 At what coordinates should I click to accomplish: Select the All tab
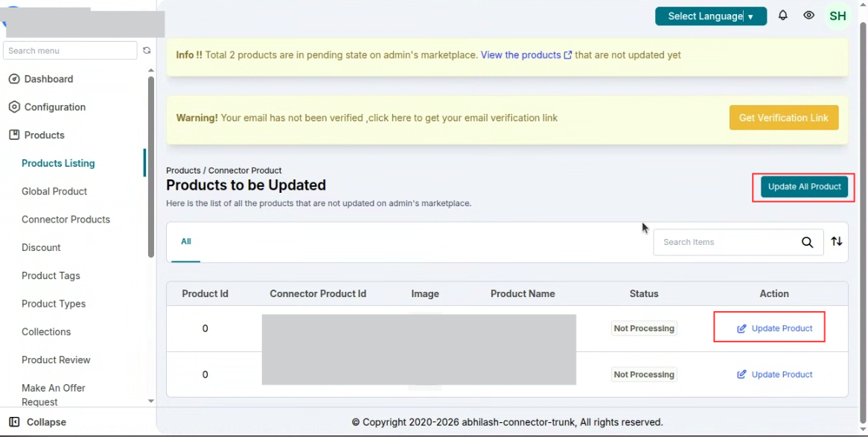click(x=186, y=241)
